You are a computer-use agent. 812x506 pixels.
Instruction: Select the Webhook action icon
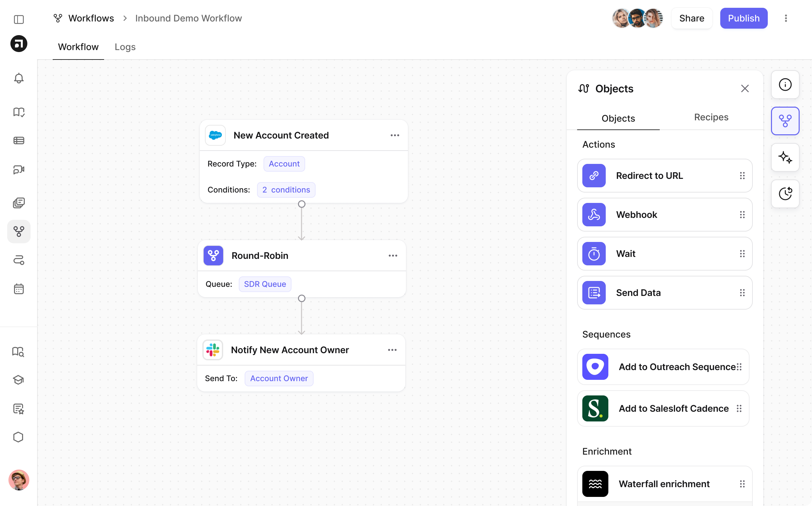(x=594, y=215)
